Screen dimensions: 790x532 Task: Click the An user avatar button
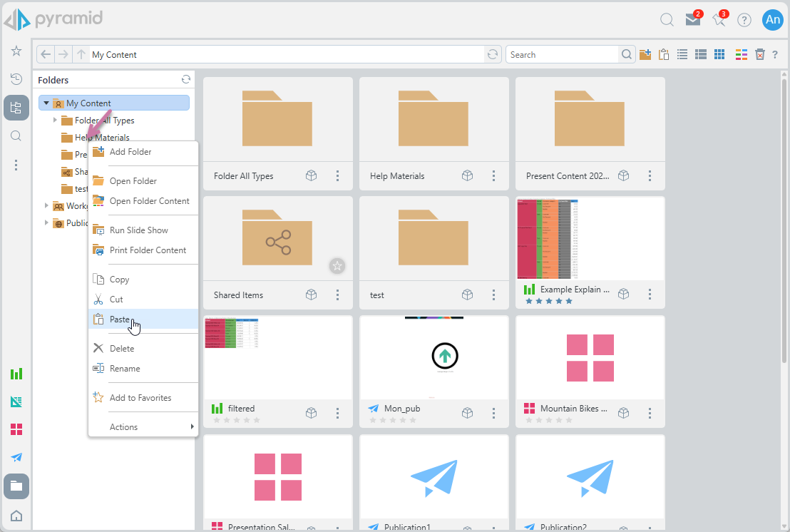(x=772, y=20)
